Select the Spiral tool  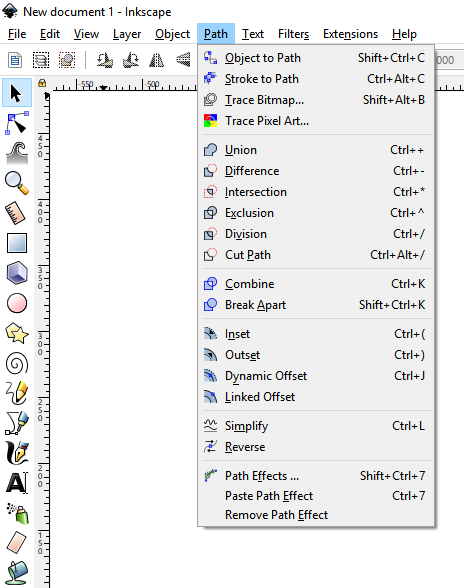17,363
